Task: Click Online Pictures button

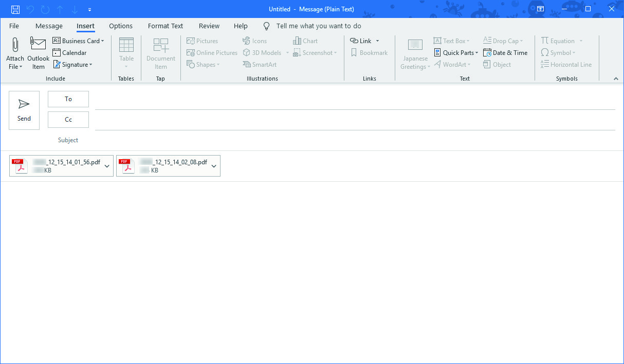Action: pyautogui.click(x=212, y=52)
